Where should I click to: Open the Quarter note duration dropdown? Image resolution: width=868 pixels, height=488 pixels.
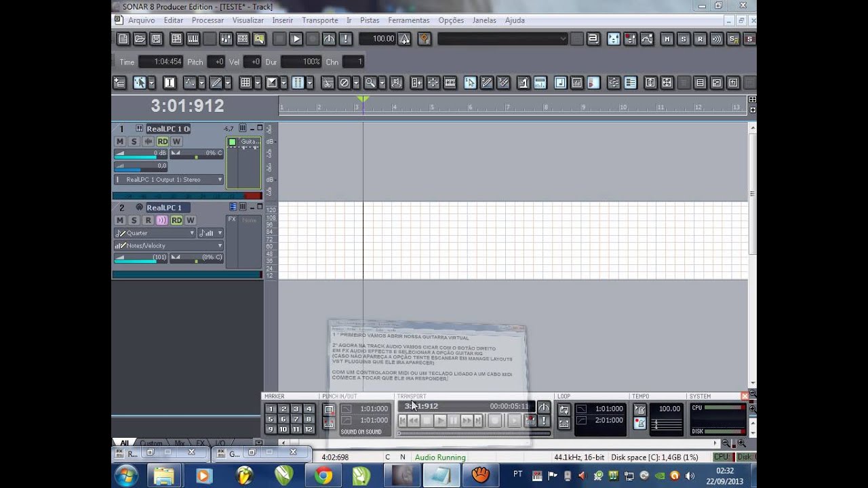click(x=155, y=233)
